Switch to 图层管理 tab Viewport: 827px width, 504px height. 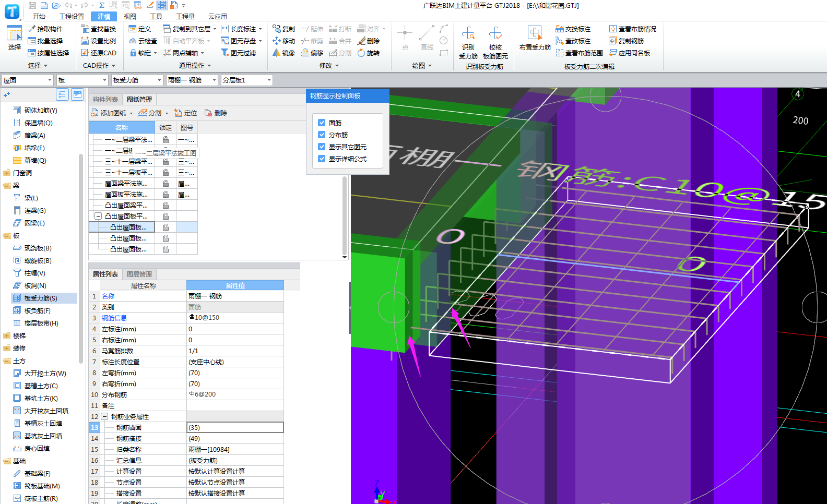pos(139,274)
